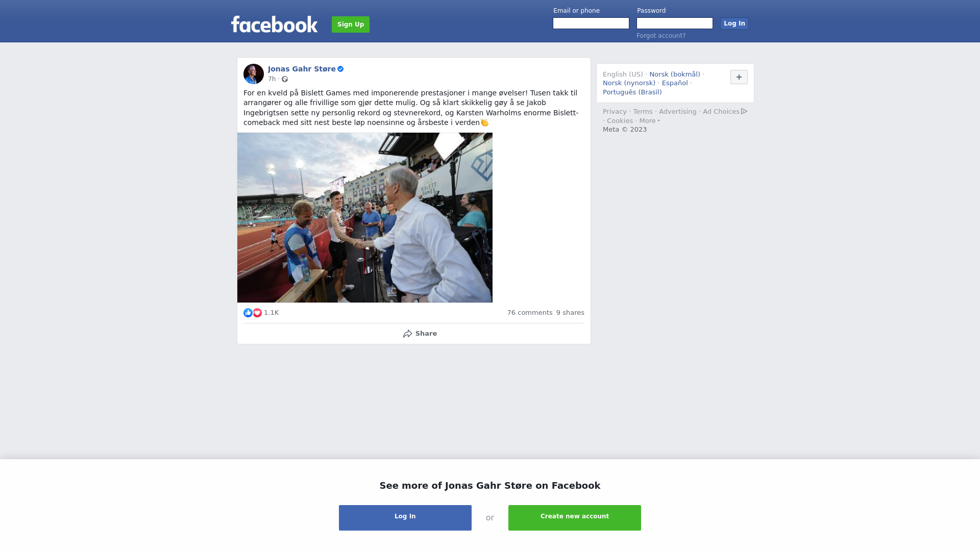Click the Email or phone field
The width and height of the screenshot is (980, 551).
(x=591, y=23)
